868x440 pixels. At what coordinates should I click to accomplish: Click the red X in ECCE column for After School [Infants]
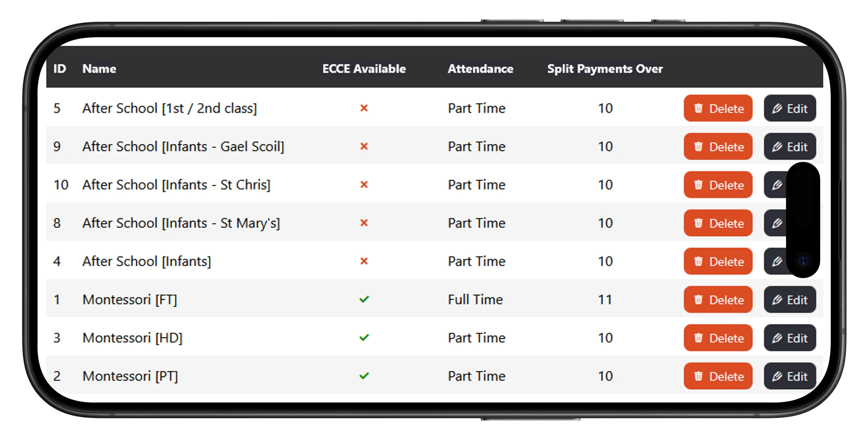tap(364, 261)
